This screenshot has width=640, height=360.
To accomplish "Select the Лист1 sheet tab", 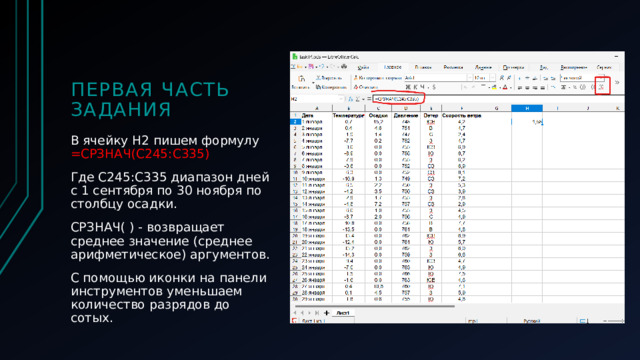I will click(x=343, y=313).
